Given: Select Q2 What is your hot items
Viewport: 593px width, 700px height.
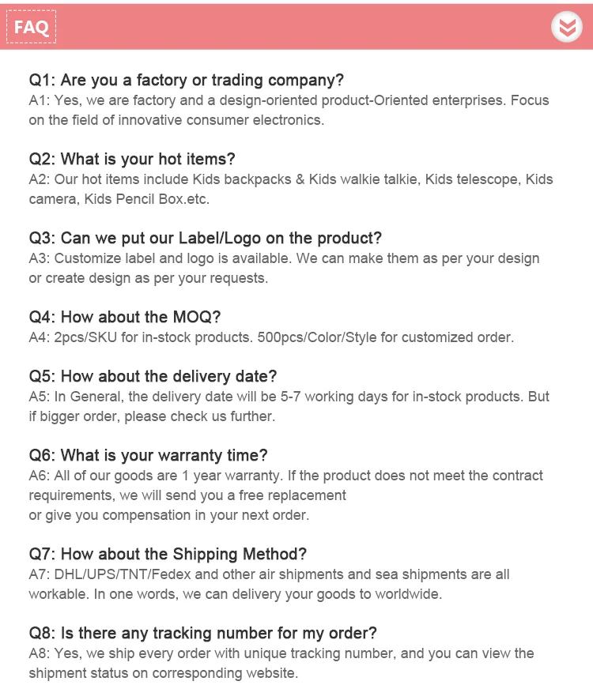Looking at the screenshot, I should point(132,159).
